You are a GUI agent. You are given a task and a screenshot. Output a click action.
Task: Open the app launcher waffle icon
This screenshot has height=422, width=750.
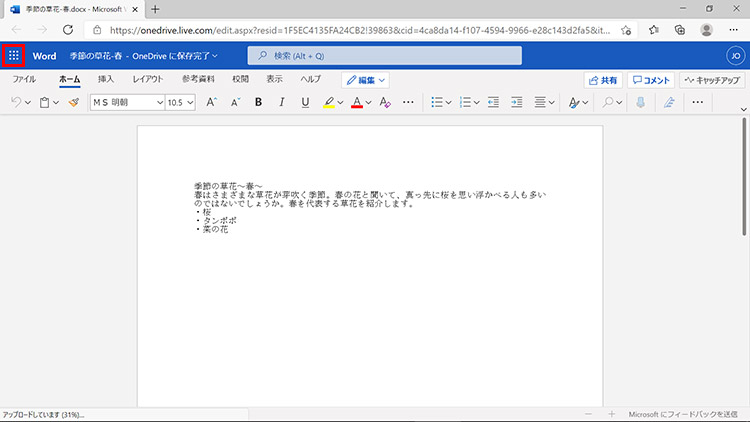[x=13, y=56]
